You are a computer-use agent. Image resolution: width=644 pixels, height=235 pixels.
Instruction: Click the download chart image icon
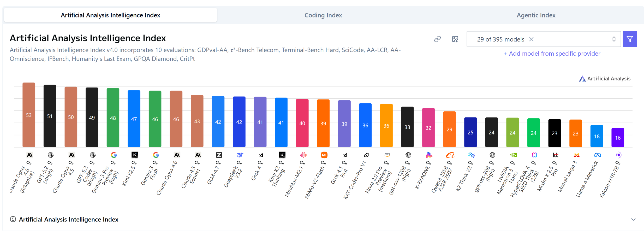(x=455, y=39)
